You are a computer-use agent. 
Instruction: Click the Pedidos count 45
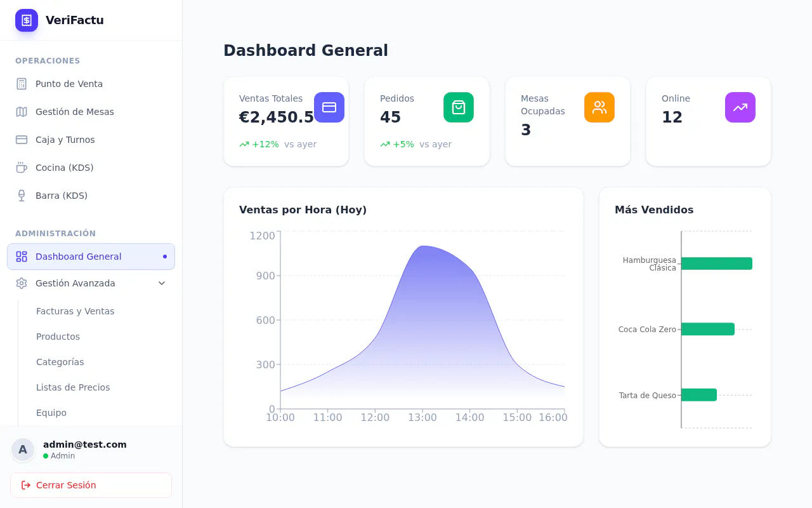(391, 117)
